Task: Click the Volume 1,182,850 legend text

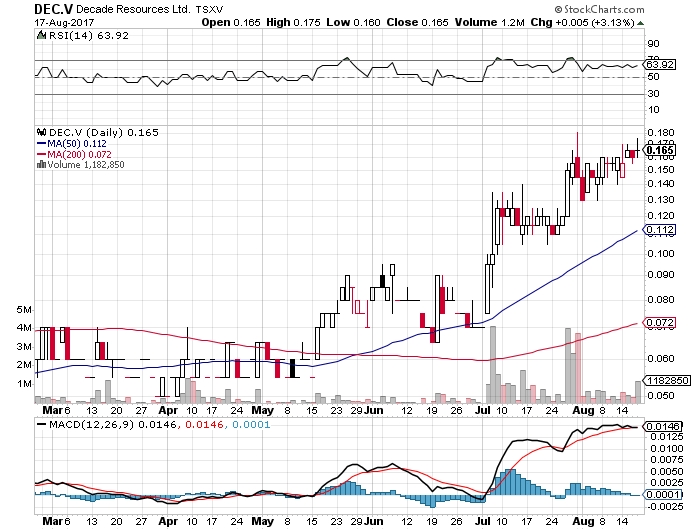Action: point(86,165)
